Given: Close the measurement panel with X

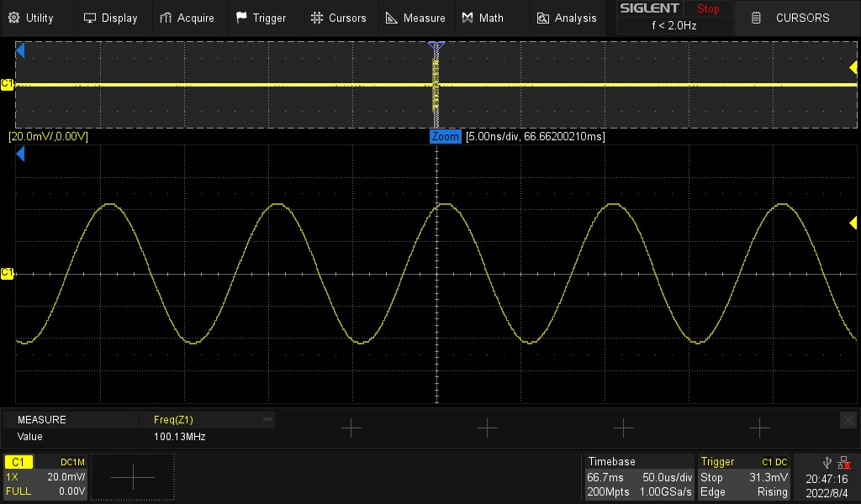Looking at the screenshot, I should [x=848, y=420].
